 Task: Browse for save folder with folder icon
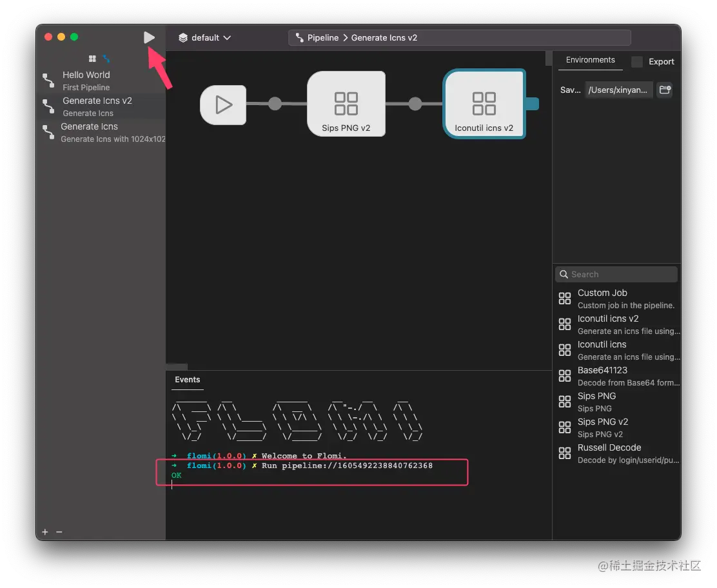[665, 90]
